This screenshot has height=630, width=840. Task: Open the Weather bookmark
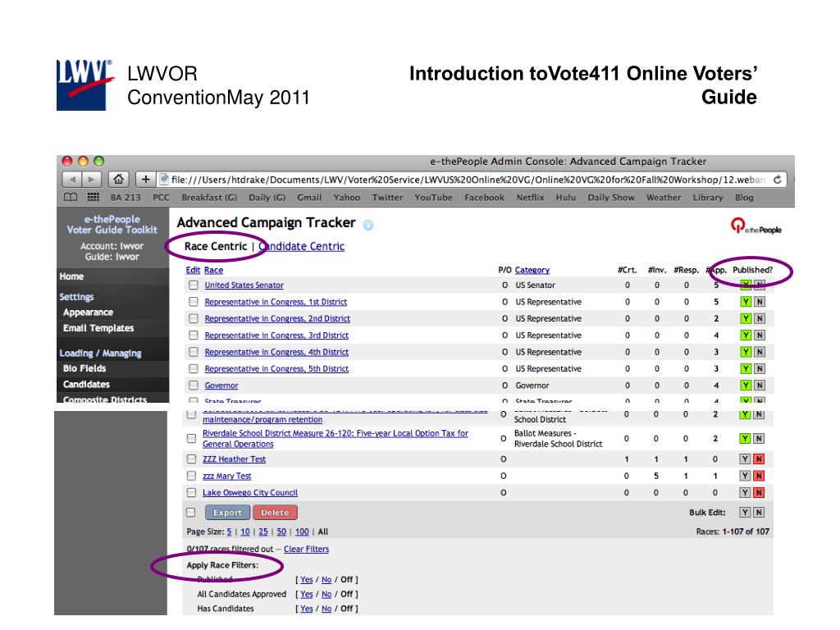[x=663, y=198]
